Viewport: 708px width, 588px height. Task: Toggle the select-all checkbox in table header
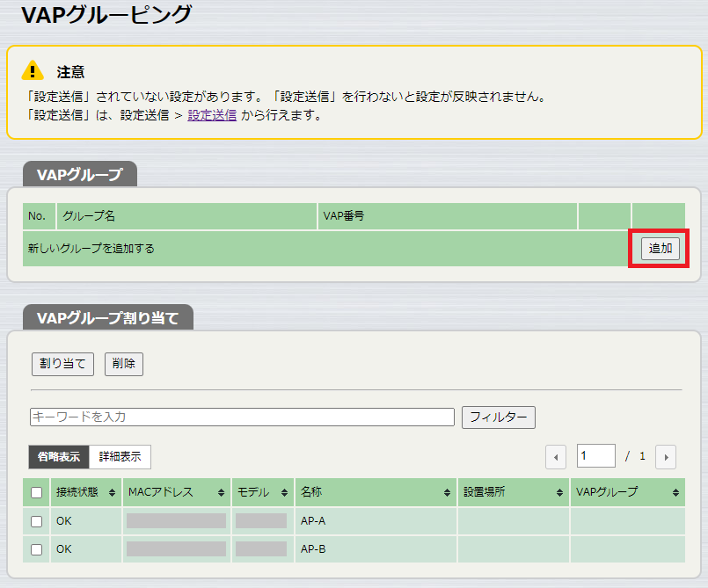point(37,493)
